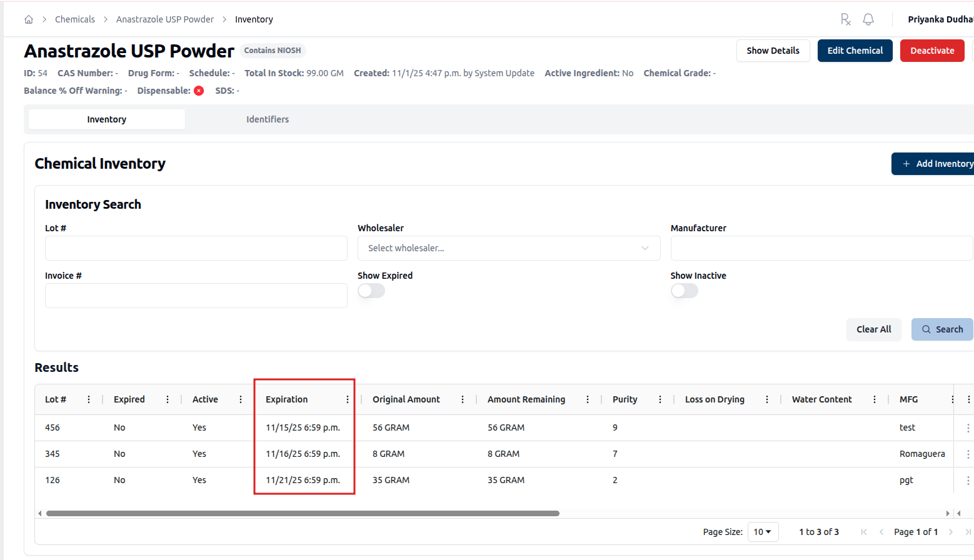
Task: Switch to the Identifiers tab
Action: [268, 119]
